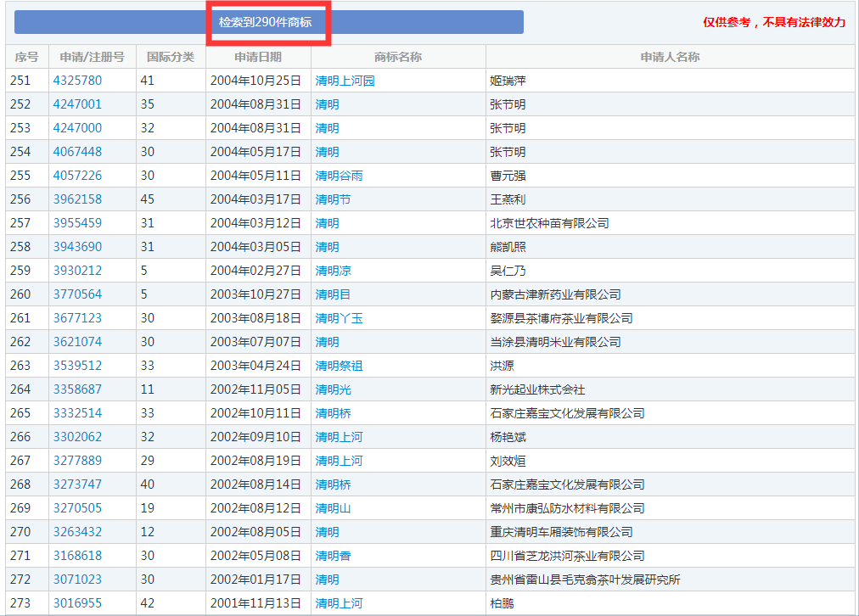Open registration number 3358687
The width and height of the screenshot is (859, 616).
[77, 389]
